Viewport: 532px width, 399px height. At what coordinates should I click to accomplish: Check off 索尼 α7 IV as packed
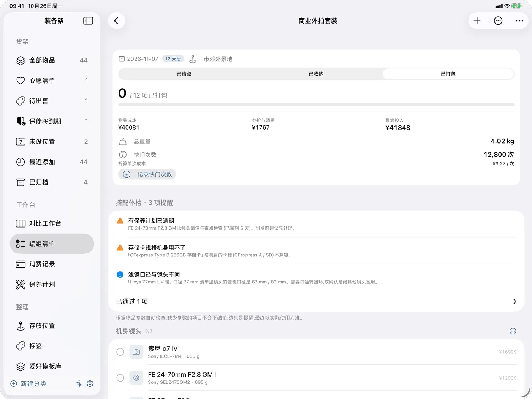[120, 352]
